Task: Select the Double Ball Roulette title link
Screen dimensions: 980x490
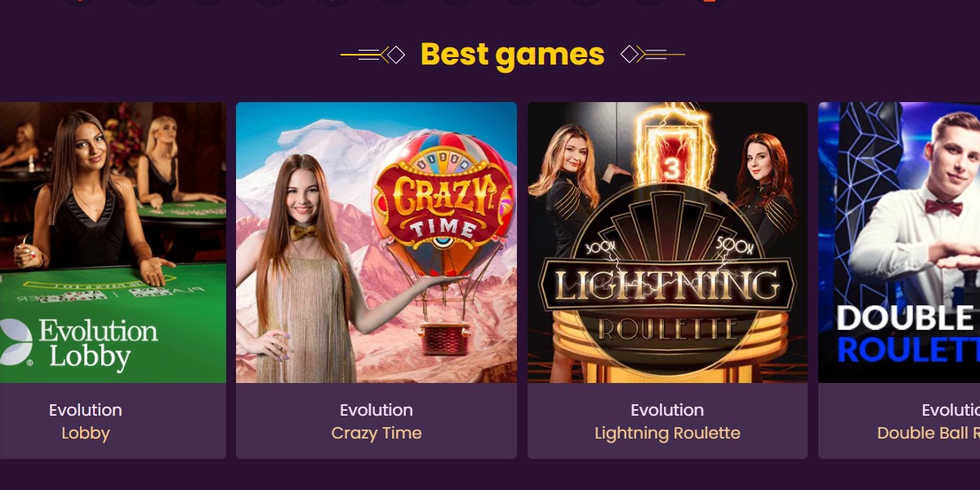Action: click(x=929, y=433)
